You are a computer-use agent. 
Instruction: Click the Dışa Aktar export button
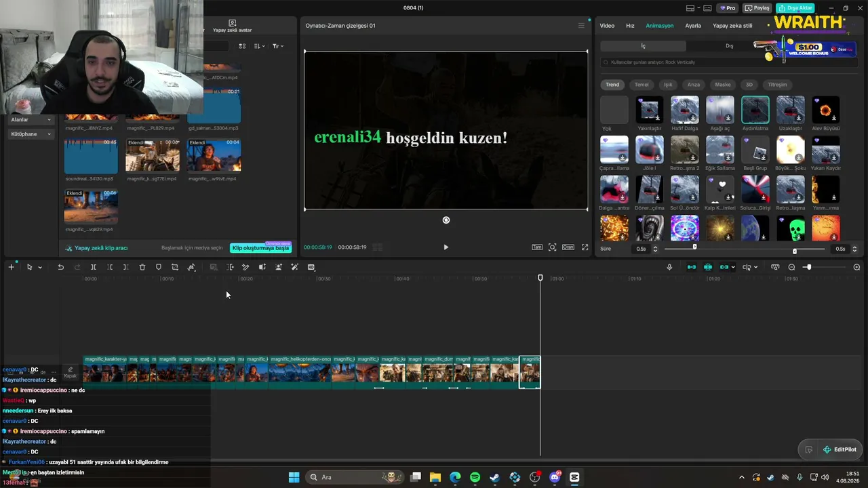click(x=795, y=8)
